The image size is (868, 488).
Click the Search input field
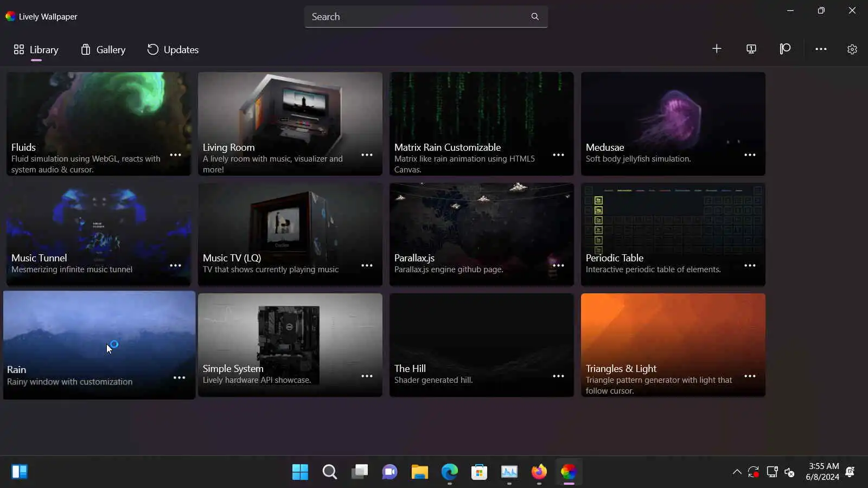pyautogui.click(x=426, y=17)
